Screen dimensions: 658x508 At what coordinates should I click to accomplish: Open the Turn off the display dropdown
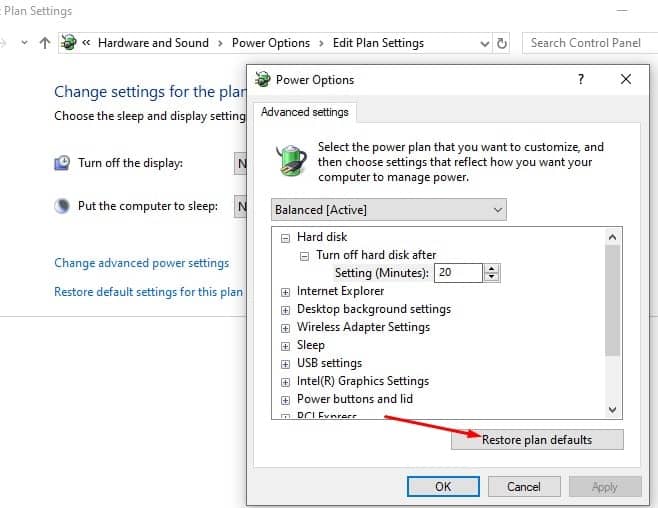coord(240,163)
